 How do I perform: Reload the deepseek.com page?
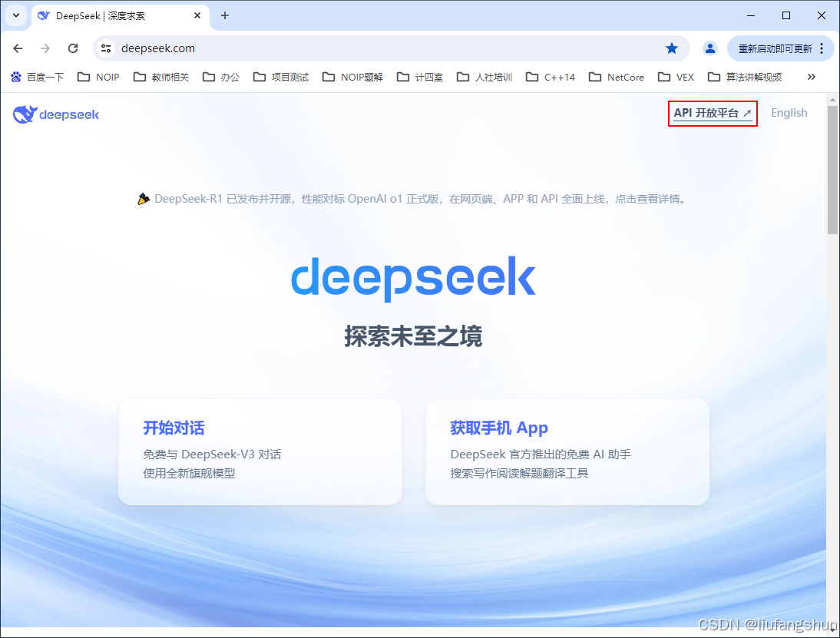(73, 48)
